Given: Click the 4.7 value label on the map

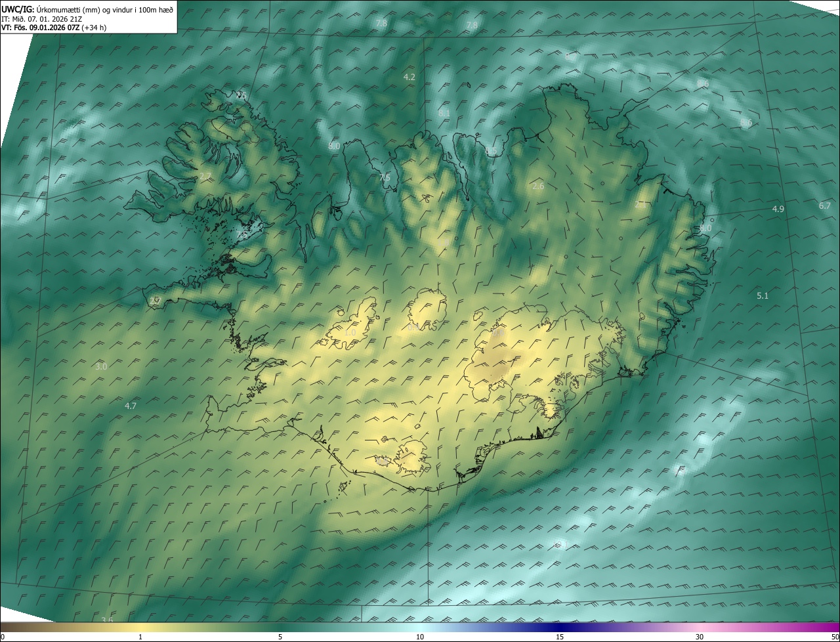Looking at the screenshot, I should tap(131, 406).
